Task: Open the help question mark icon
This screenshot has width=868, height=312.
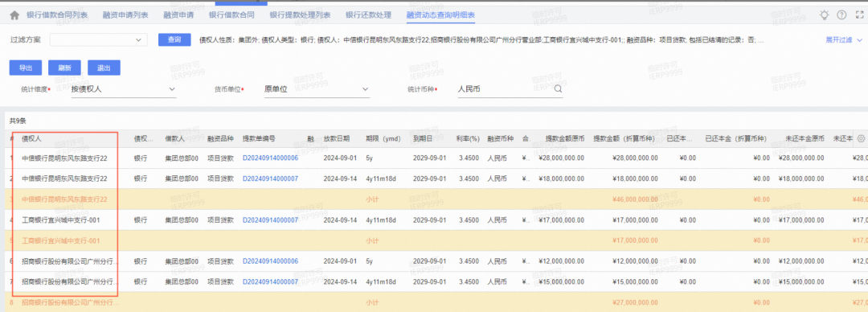Action: click(841, 15)
